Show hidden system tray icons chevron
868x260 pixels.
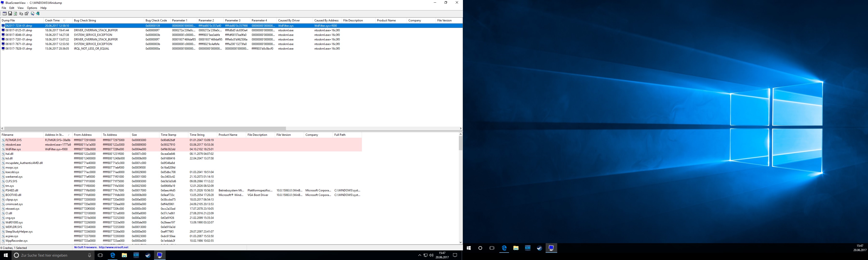tap(420, 255)
